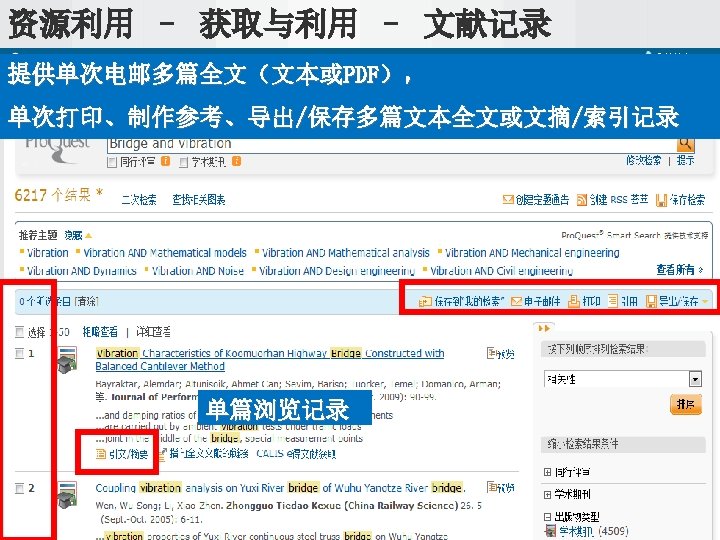Toggle the select 1-50 checkbox
Screen dimensions: 720x540
point(19,332)
